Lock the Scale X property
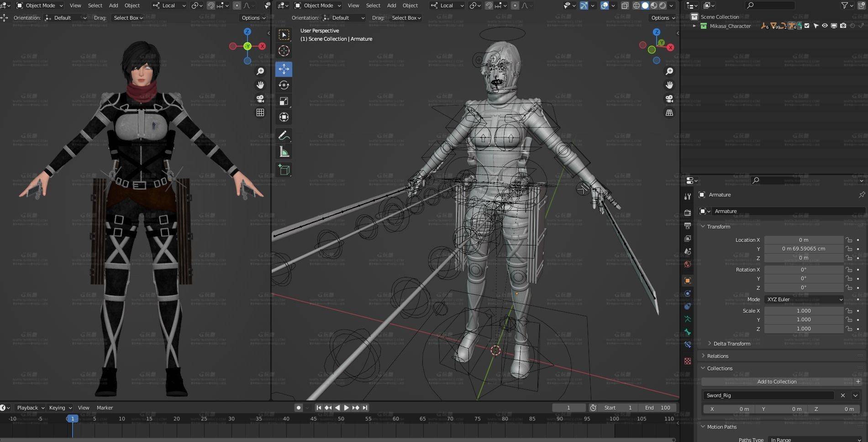The height and width of the screenshot is (442, 868). click(x=848, y=311)
